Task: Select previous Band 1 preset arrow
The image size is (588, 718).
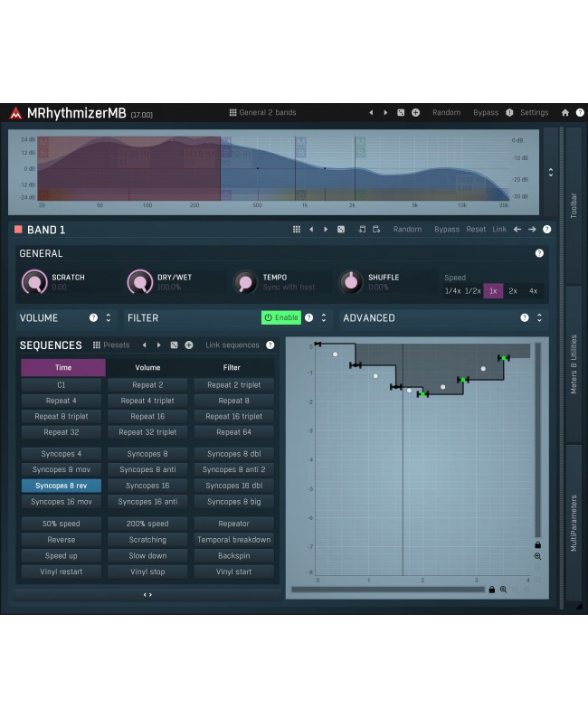Action: tap(311, 230)
